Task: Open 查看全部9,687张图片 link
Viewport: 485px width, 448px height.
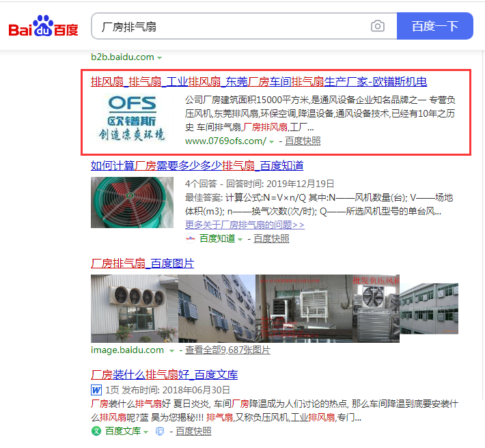Action: 227,350
